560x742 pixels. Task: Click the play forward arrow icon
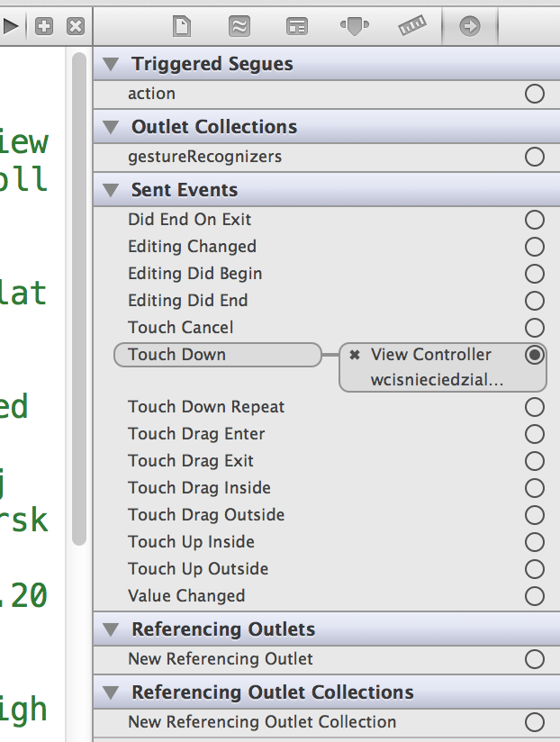point(11,26)
